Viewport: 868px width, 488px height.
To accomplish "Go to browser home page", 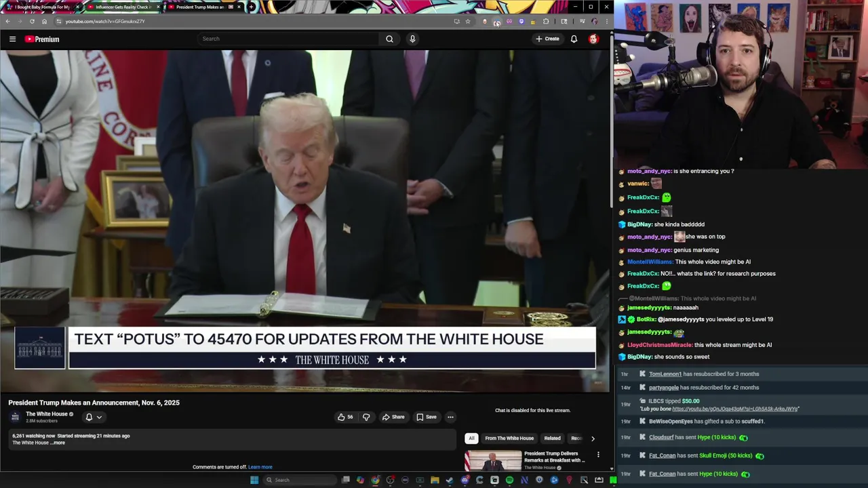I will click(44, 21).
